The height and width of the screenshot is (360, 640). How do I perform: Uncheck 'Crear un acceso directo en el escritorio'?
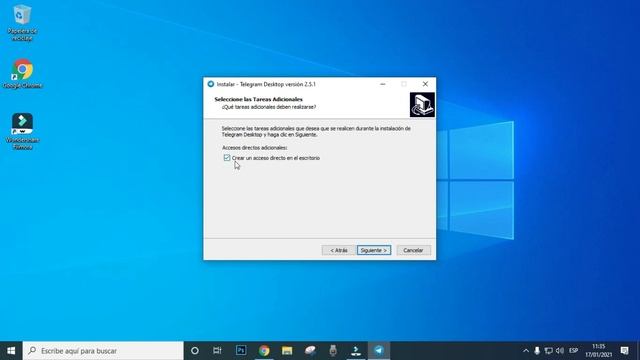(227, 158)
